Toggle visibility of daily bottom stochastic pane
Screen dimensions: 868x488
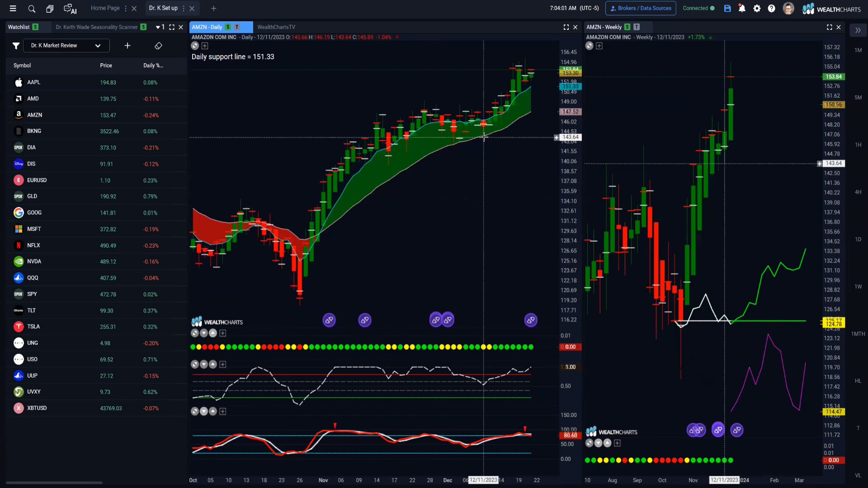[195, 411]
